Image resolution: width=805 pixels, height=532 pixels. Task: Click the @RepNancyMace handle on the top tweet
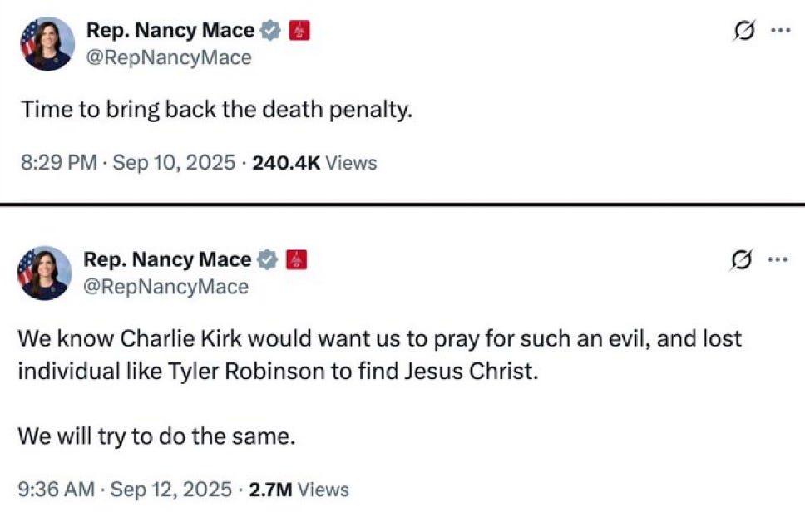[169, 57]
